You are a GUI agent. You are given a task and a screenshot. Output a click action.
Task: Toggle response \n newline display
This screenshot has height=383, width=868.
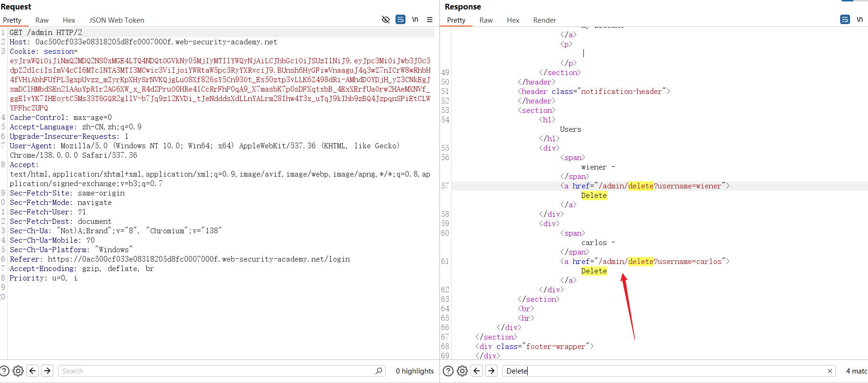click(860, 19)
